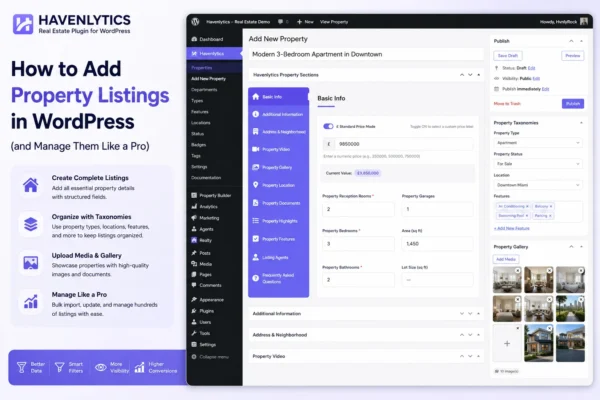Switch to Property Video section tab
The height and width of the screenshot is (400, 600).
click(279, 149)
